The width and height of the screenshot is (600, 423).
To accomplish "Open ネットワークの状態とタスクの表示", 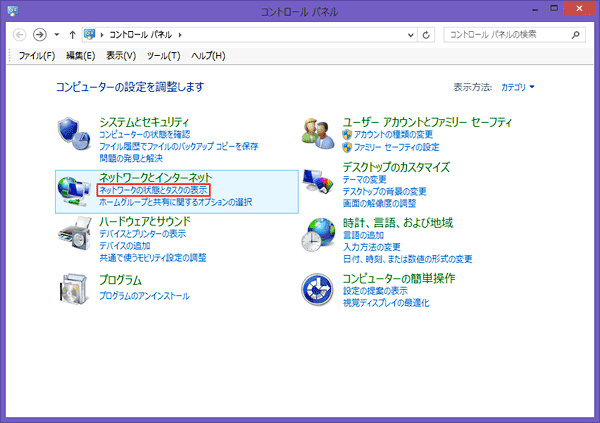I will (153, 190).
